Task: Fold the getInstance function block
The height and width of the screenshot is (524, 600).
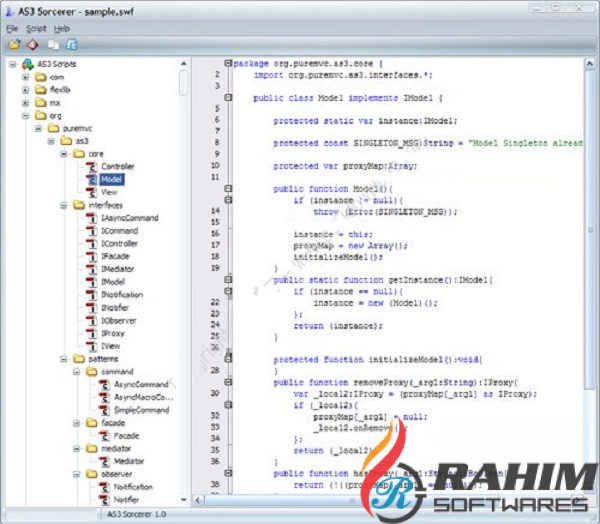Action: (228, 280)
